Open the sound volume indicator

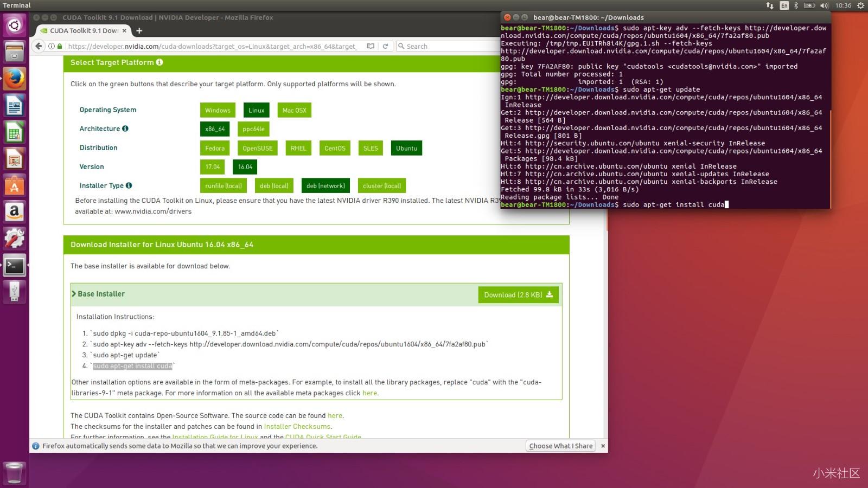pos(824,5)
